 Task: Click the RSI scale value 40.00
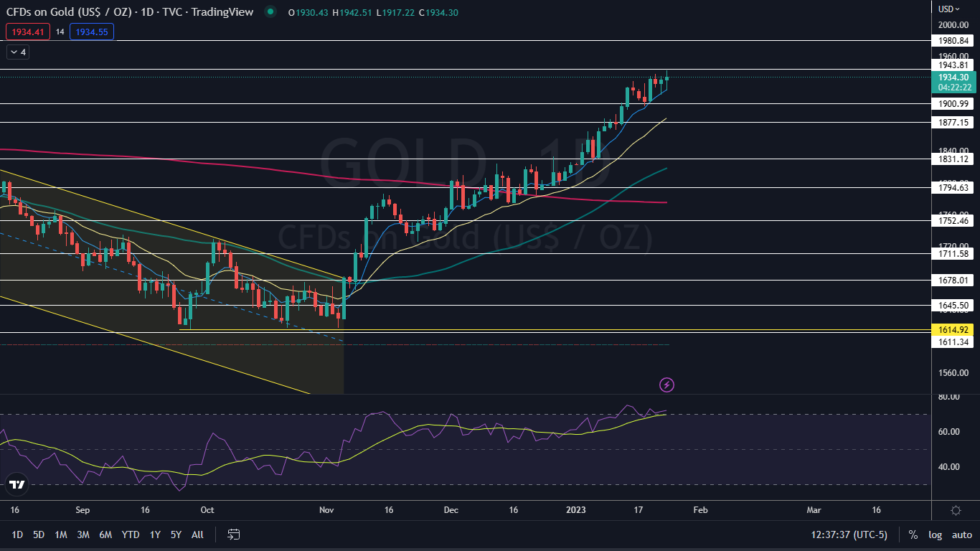click(948, 467)
